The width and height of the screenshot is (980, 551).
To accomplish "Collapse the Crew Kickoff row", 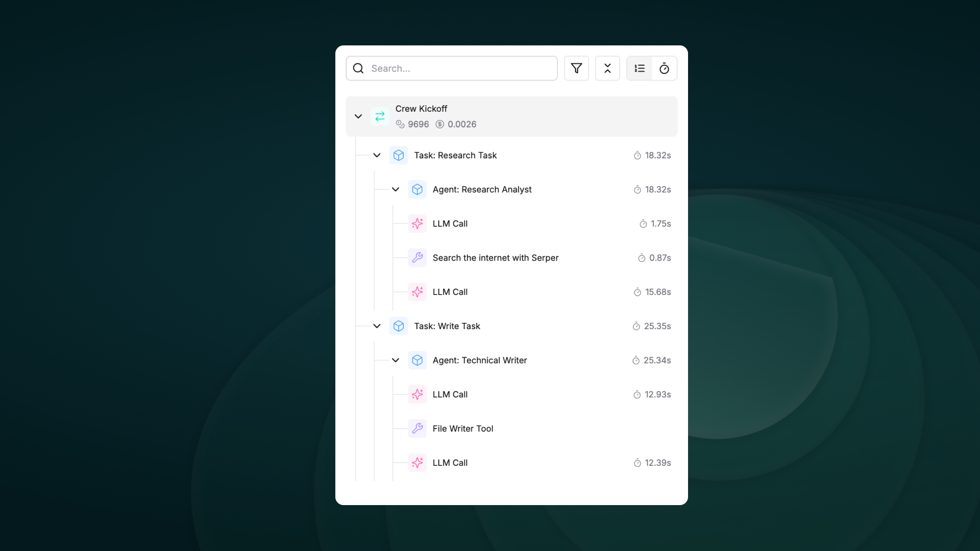I will pos(358,116).
